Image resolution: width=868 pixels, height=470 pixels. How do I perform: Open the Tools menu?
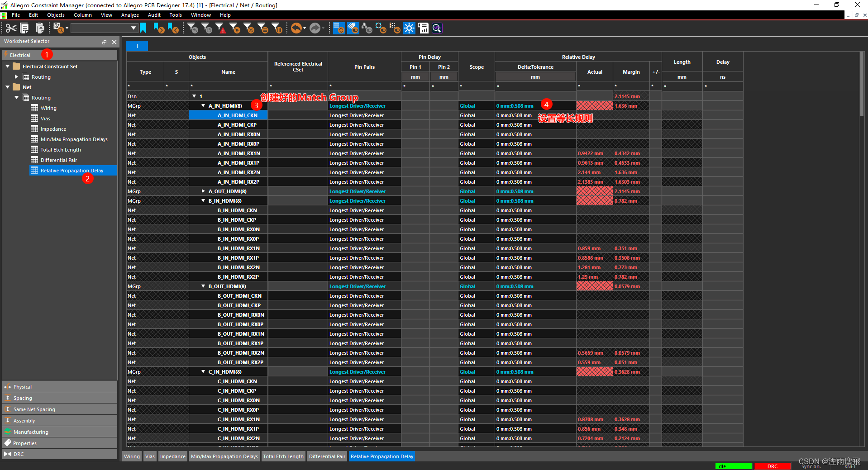(x=176, y=15)
